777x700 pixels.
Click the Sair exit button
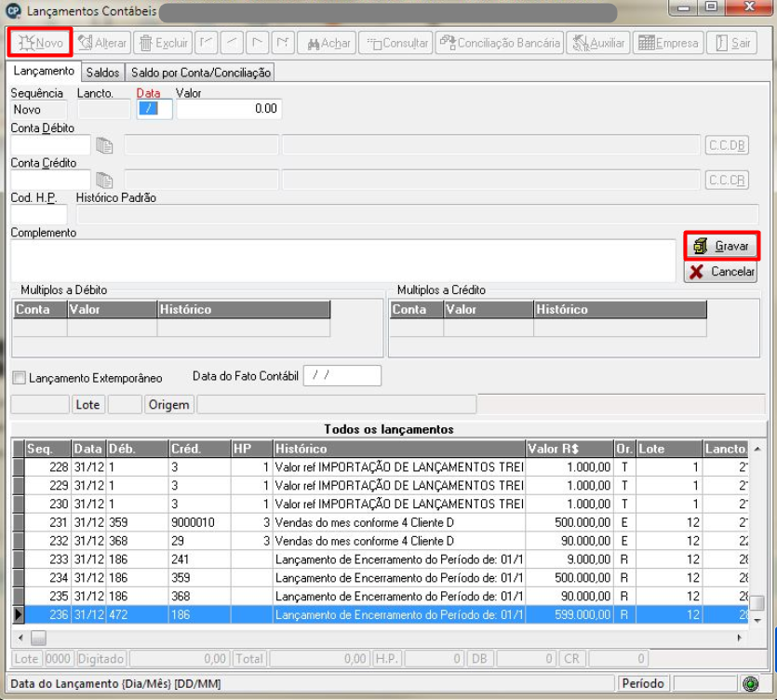[x=732, y=43]
